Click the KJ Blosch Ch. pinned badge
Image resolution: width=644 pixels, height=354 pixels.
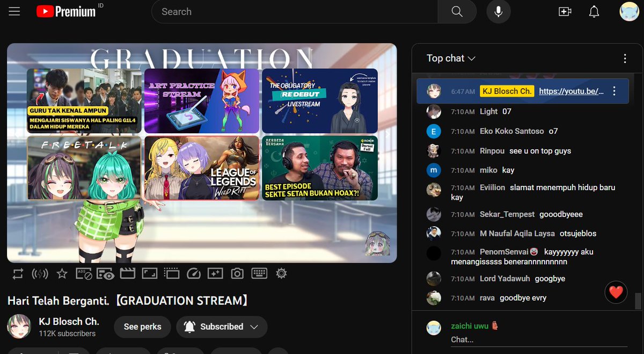pos(507,91)
